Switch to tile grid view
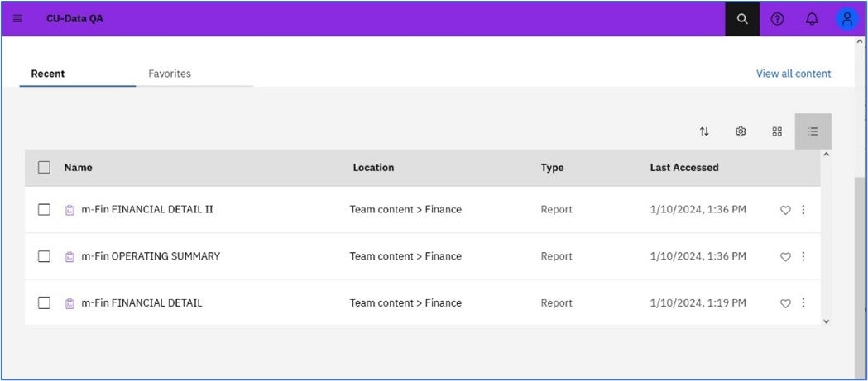Screen dimensions: 868x381 pyautogui.click(x=777, y=131)
